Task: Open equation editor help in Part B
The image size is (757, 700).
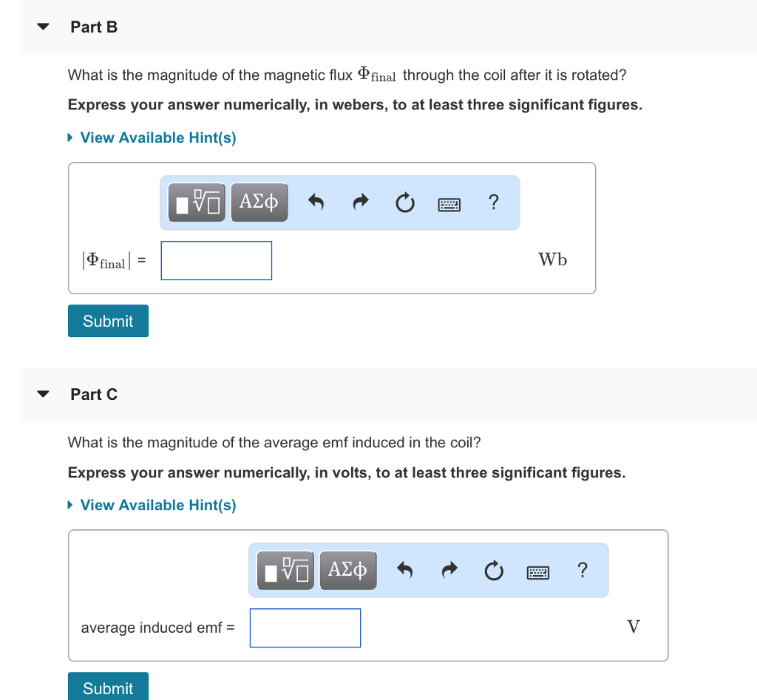Action: click(493, 202)
